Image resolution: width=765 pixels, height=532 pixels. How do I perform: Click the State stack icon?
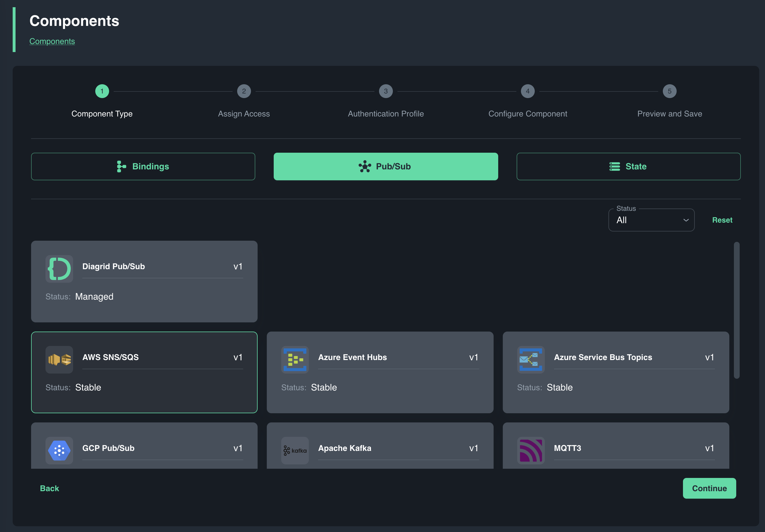614,167
